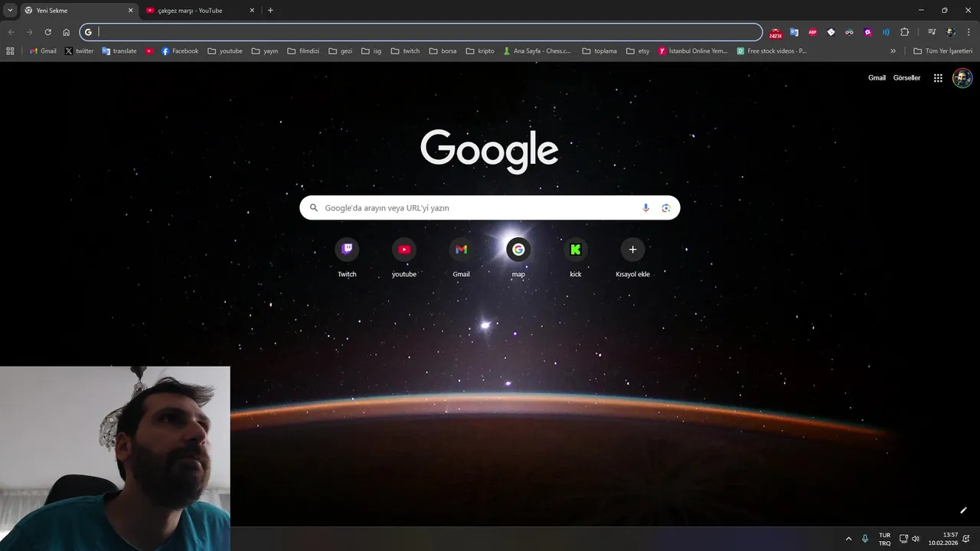Open the blue sound-waves extension icon
This screenshot has height=551, width=980.
click(x=886, y=32)
